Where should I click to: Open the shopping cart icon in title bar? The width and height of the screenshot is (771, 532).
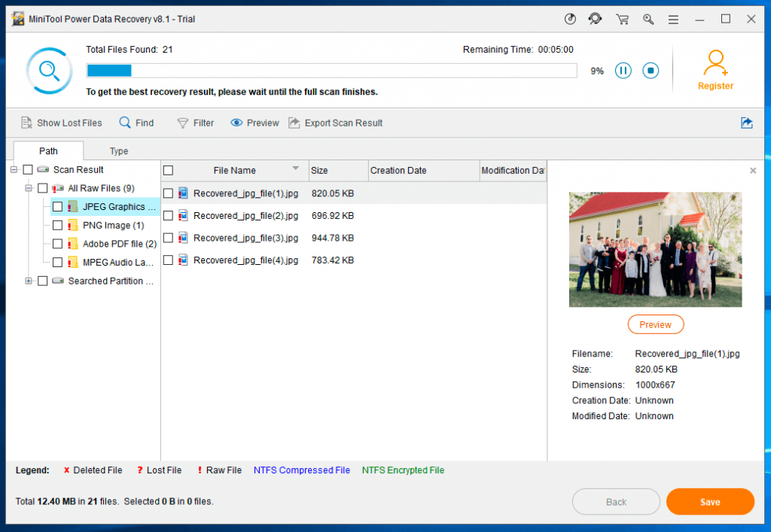coord(622,20)
